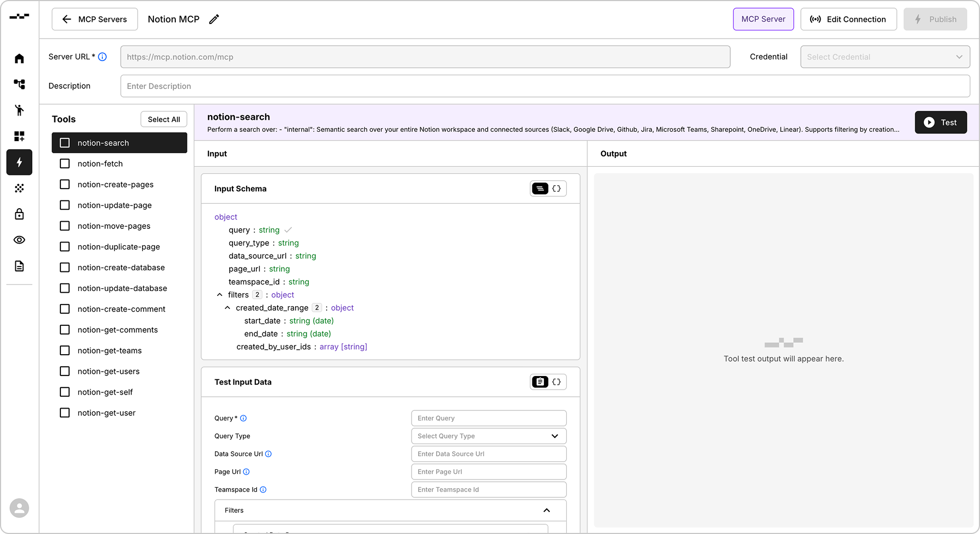Screen dimensions: 980x534
Task: Open the Select Credential dropdown
Action: tap(885, 57)
